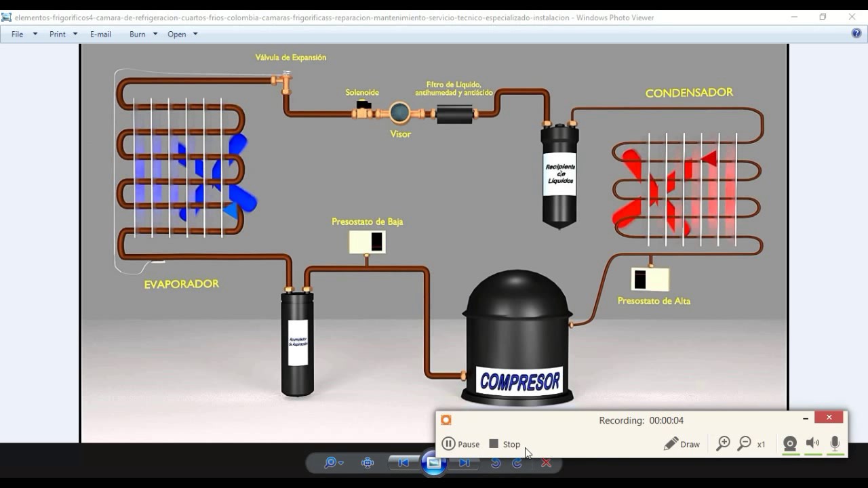
Task: Expand the Print dropdown arrow
Action: [75, 34]
